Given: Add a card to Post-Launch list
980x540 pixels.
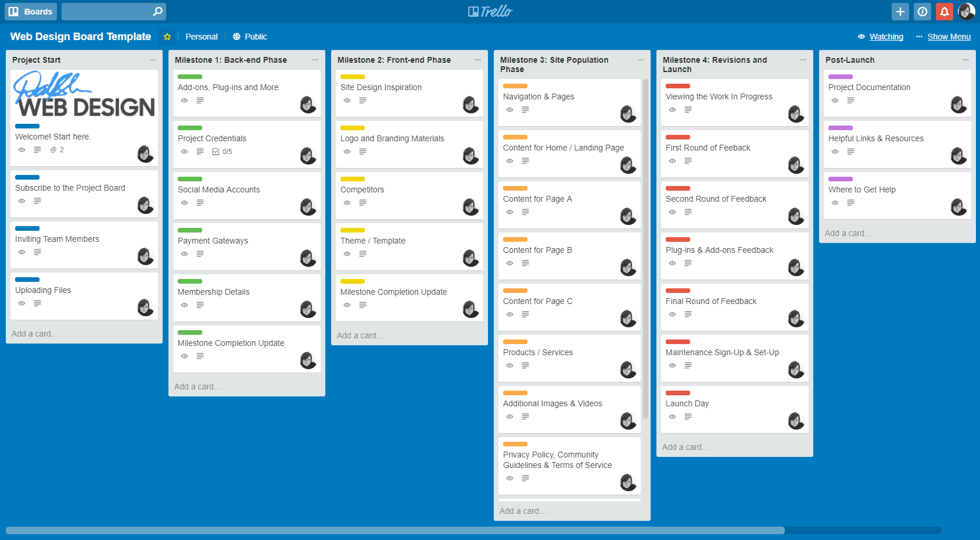Looking at the screenshot, I should pyautogui.click(x=848, y=233).
